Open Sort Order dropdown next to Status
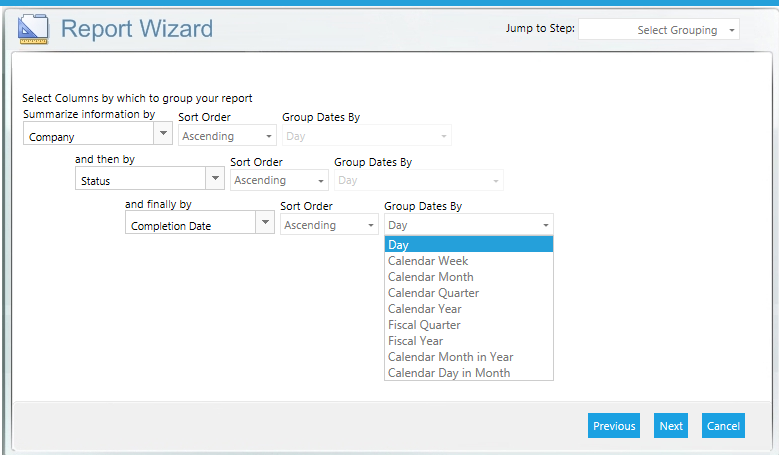The width and height of the screenshot is (779, 455). (279, 180)
